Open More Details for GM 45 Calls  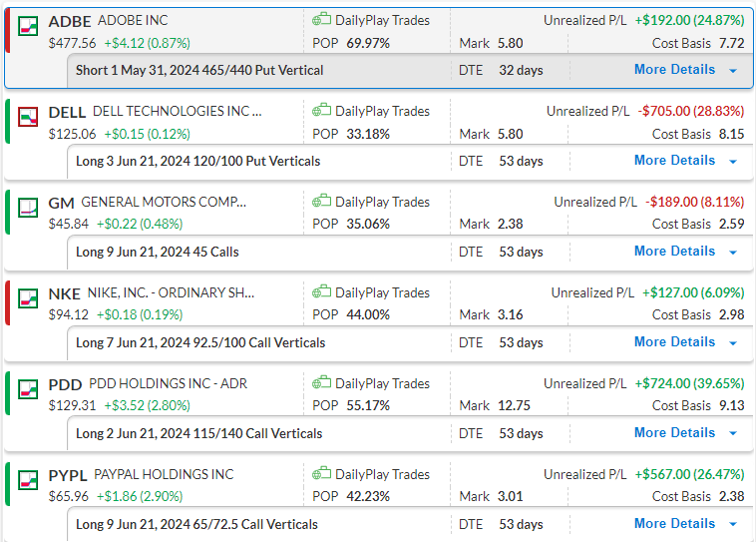[674, 251]
